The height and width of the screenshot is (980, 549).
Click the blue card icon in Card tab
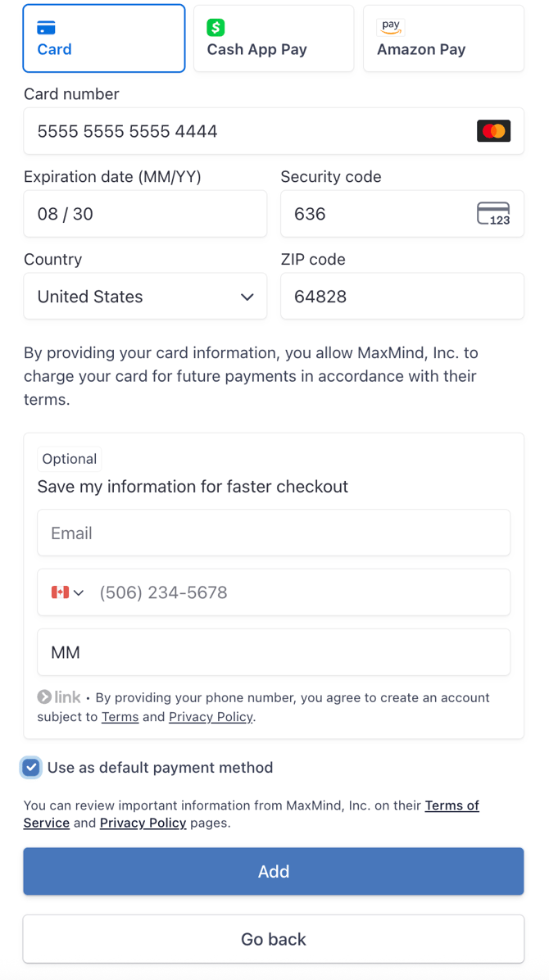[47, 28]
